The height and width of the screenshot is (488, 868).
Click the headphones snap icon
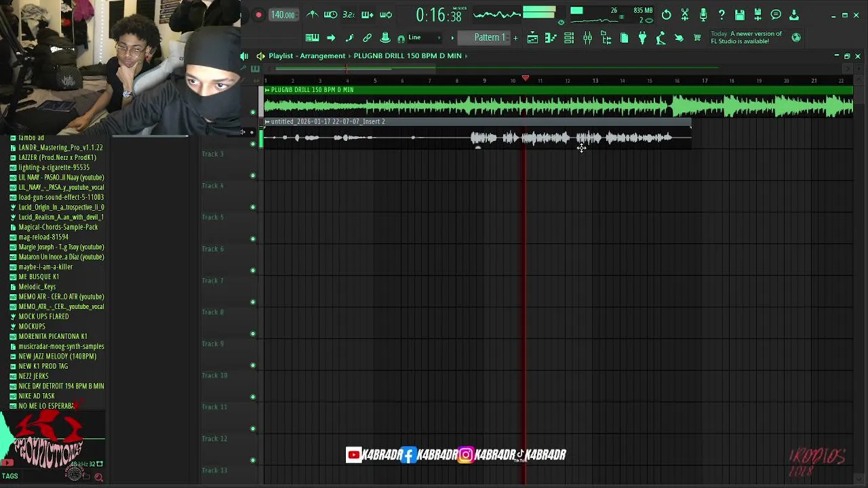(401, 38)
